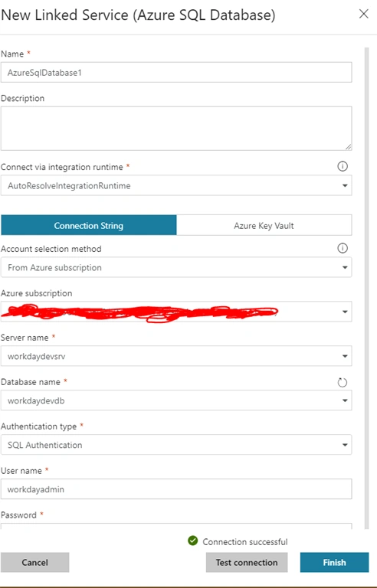Viewport: 377px width, 588px height.
Task: Click the Cancel button
Action: [35, 562]
